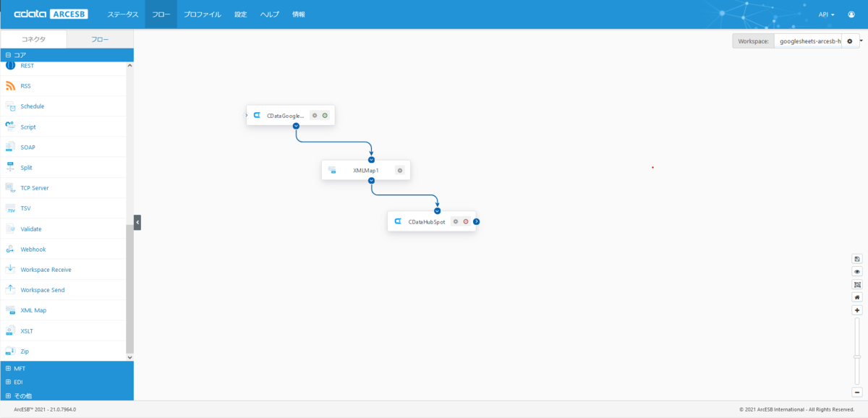Open the プロファイル menu
Image resolution: width=868 pixels, height=418 pixels.
coord(203,14)
